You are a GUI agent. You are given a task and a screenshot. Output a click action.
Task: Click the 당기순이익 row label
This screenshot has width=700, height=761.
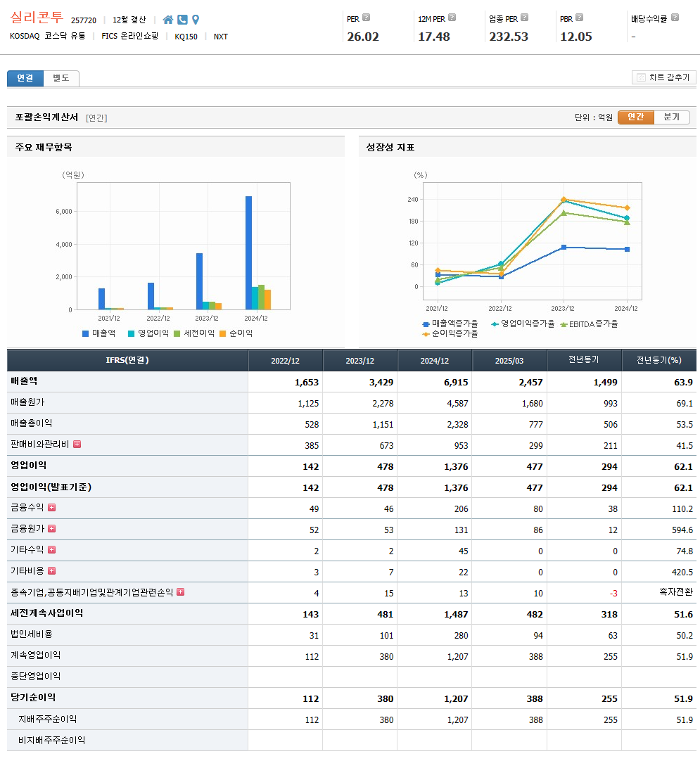tap(33, 698)
